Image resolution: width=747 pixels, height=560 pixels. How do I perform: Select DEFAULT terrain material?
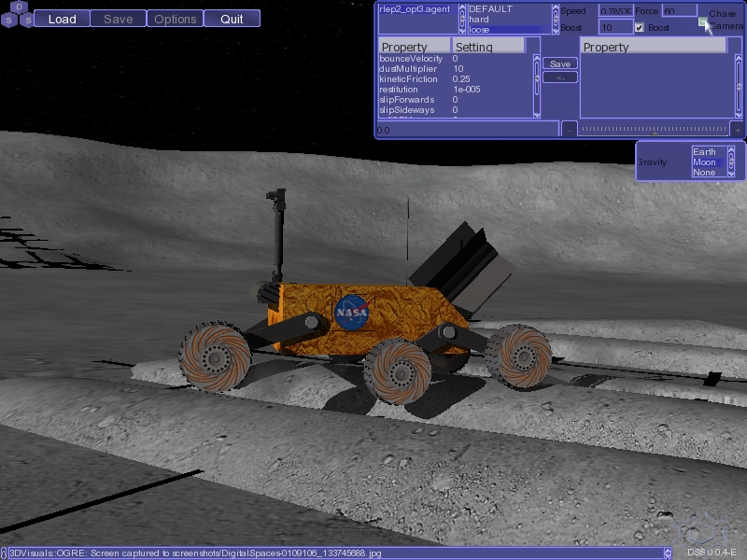click(509, 9)
